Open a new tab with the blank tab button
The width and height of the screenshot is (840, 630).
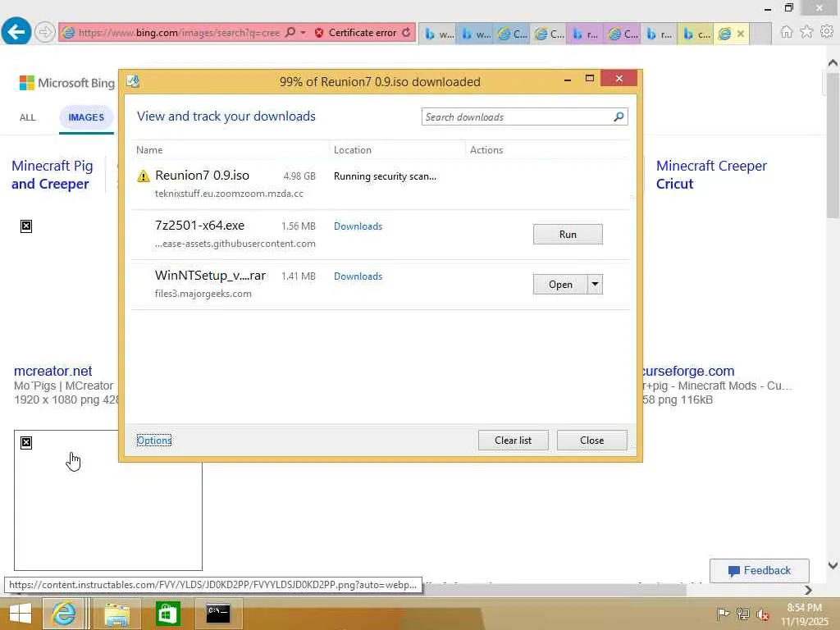(760, 34)
